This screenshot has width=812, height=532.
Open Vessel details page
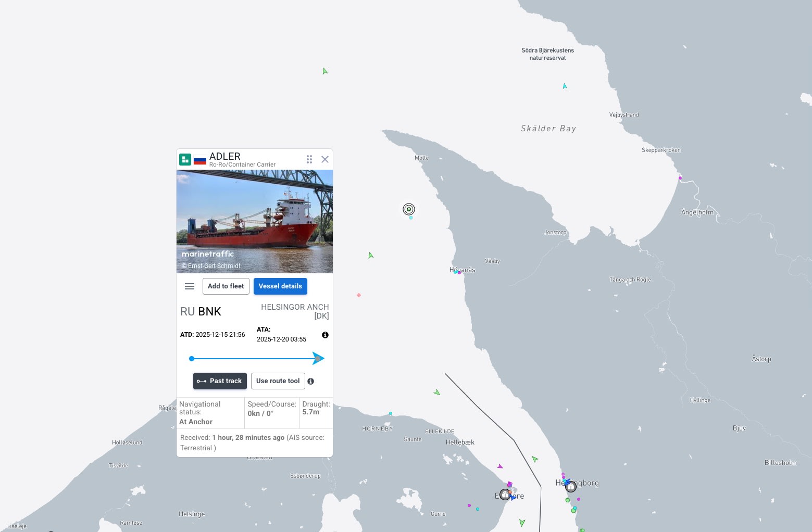[x=280, y=286]
